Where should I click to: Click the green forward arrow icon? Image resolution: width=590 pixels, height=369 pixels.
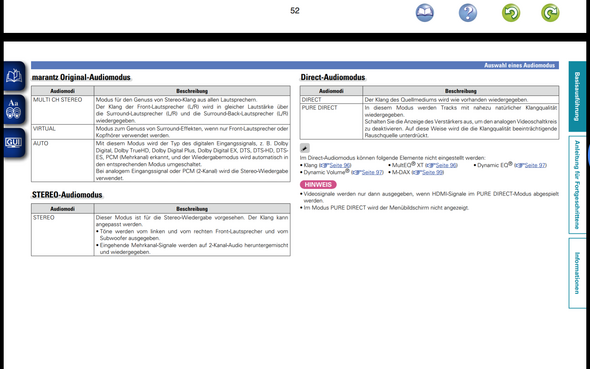(x=550, y=13)
